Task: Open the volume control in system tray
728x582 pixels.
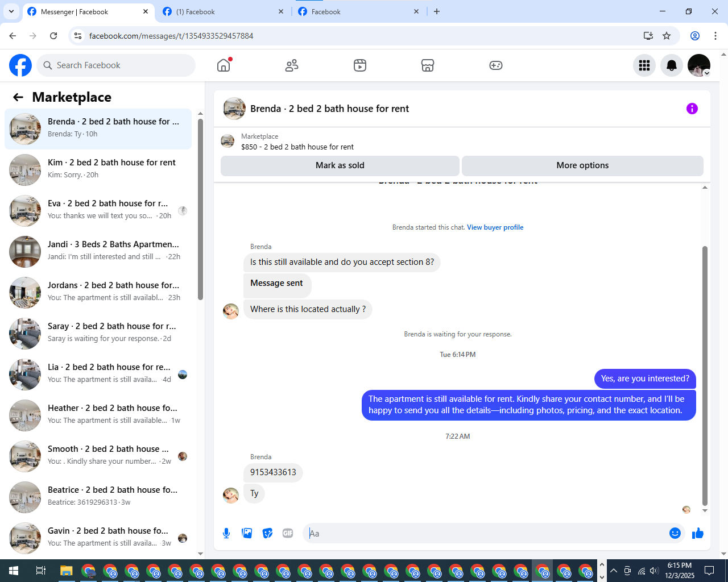Action: pyautogui.click(x=655, y=571)
